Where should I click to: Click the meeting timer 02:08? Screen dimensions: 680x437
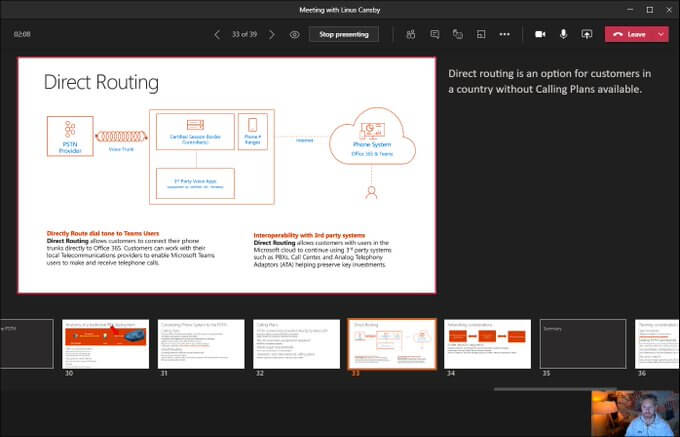tap(22, 34)
